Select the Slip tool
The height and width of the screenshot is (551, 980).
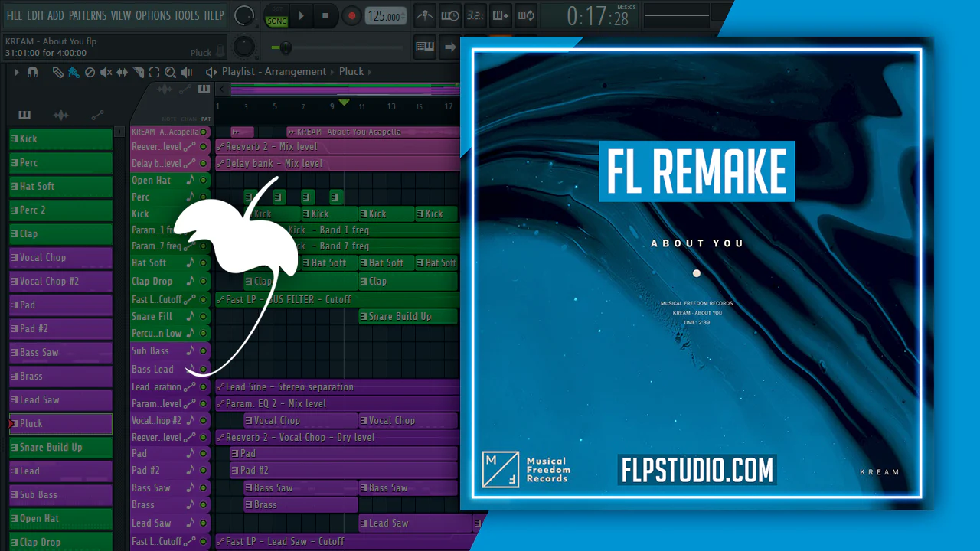tap(122, 72)
